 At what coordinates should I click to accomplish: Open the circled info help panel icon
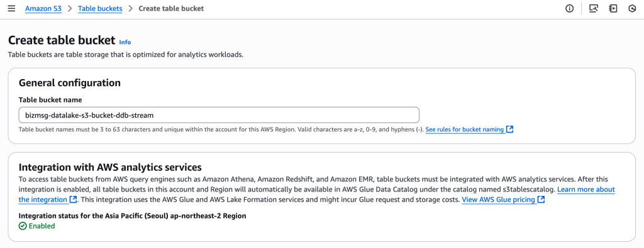(x=569, y=9)
